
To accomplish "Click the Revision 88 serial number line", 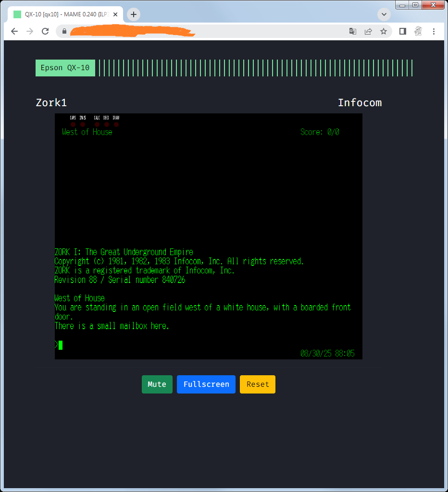I will [120, 280].
